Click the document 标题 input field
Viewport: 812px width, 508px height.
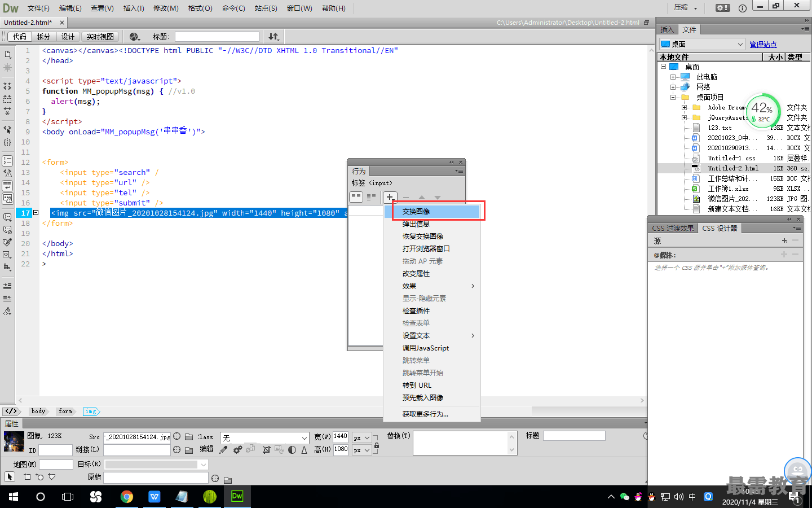[217, 37]
